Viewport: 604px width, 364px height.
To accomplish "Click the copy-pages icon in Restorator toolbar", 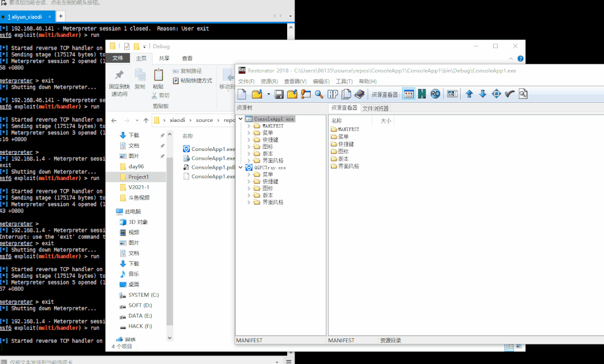I will 347,94.
